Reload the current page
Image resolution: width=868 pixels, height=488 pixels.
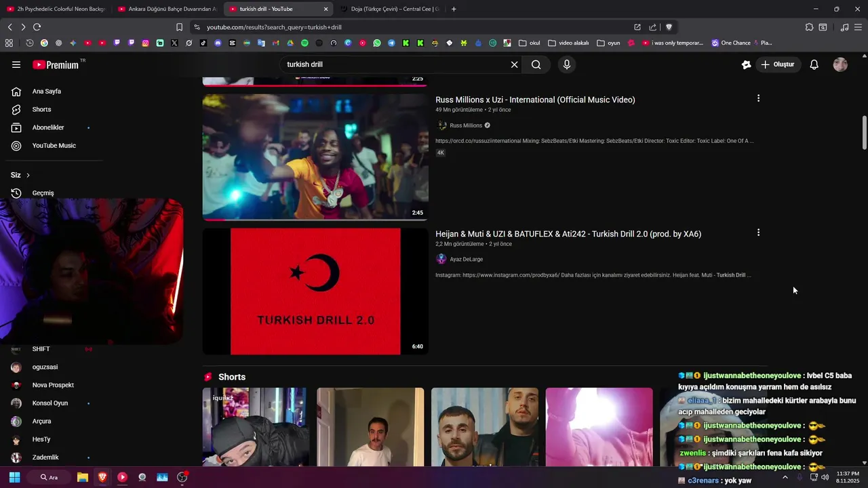coord(37,27)
